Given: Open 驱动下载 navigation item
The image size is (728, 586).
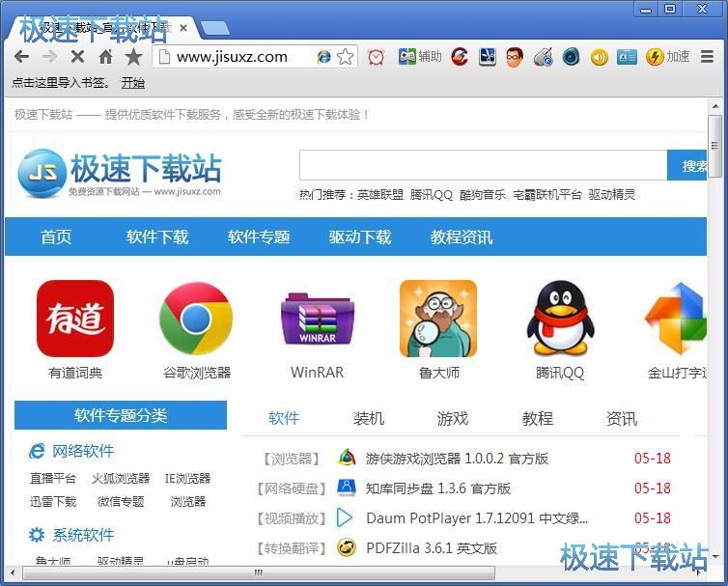Looking at the screenshot, I should click(360, 237).
